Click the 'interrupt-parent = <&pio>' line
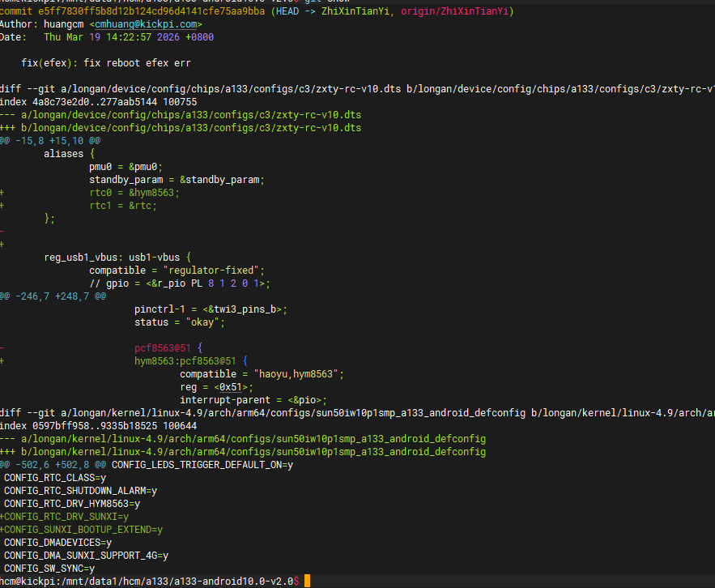This screenshot has width=715, height=588. point(253,399)
